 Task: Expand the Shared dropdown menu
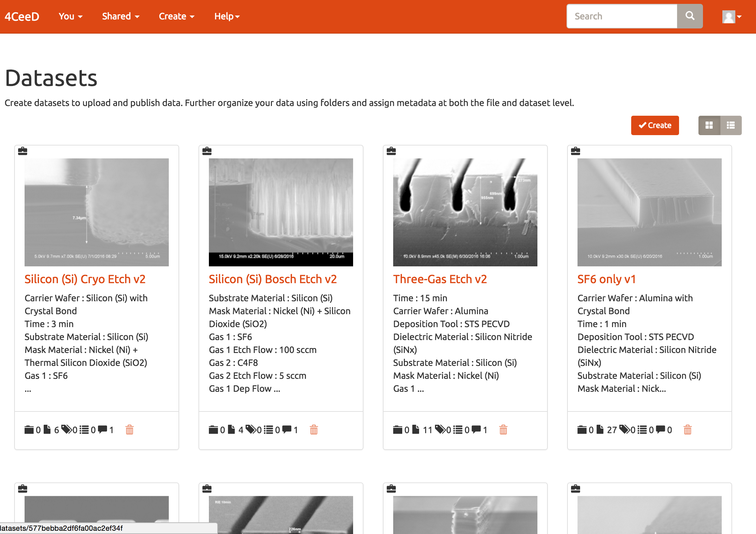coord(121,16)
